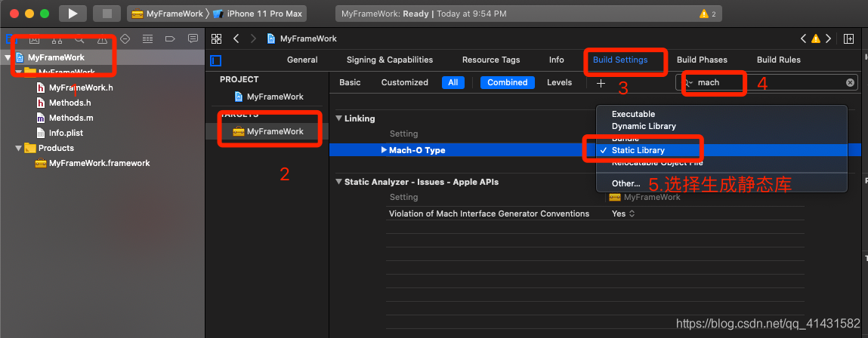The image size is (868, 338).
Task: Open the report navigator speech-bubble icon
Action: click(x=193, y=38)
